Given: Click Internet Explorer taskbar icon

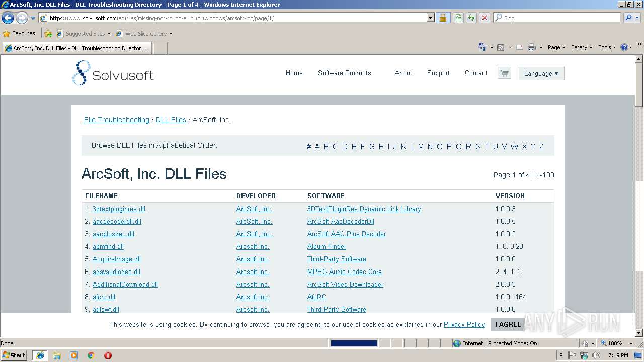Looking at the screenshot, I should point(40,355).
